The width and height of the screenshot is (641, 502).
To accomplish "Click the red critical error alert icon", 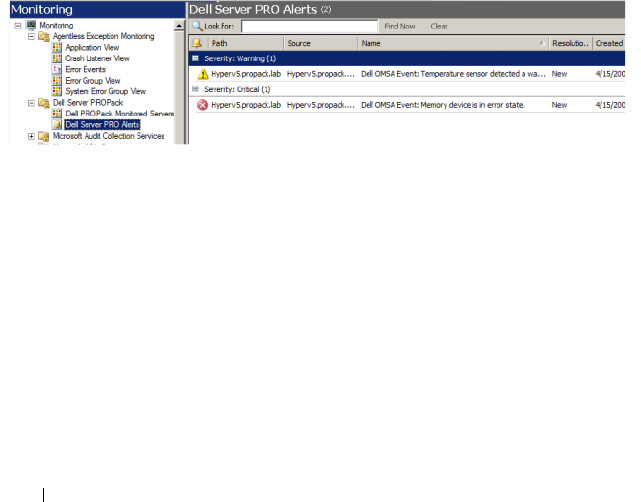I will (x=202, y=105).
